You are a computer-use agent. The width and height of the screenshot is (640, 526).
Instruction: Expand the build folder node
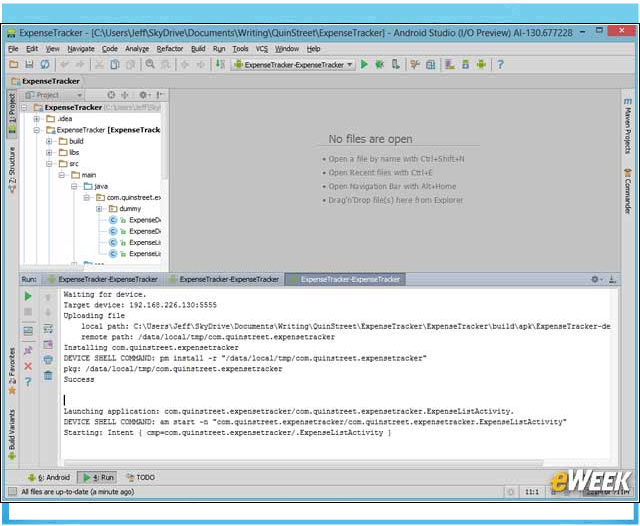[49, 141]
